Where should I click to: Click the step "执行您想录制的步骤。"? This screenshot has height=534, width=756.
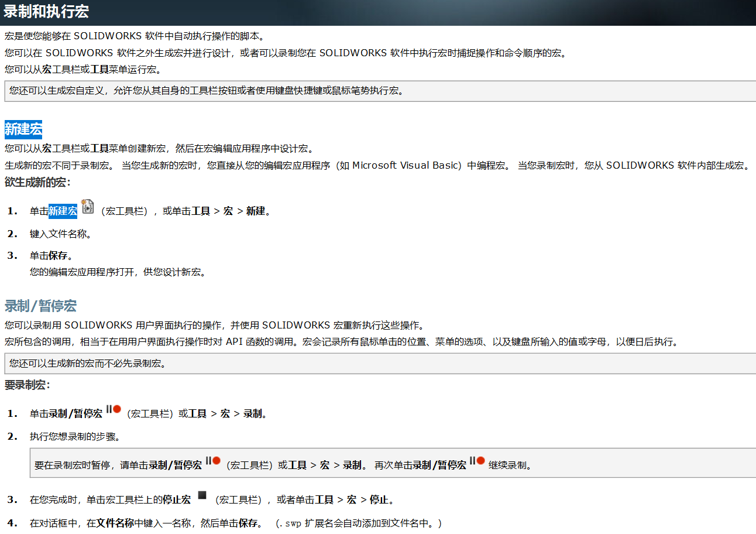point(75,437)
